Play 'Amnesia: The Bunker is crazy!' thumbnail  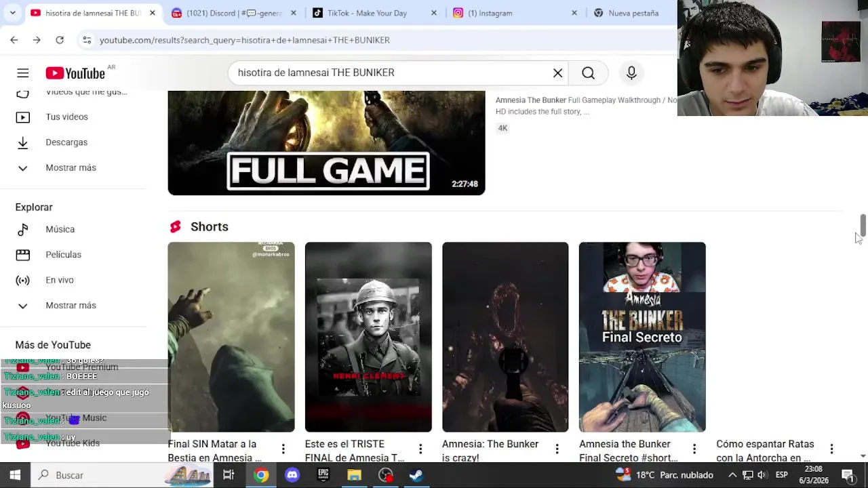point(505,337)
